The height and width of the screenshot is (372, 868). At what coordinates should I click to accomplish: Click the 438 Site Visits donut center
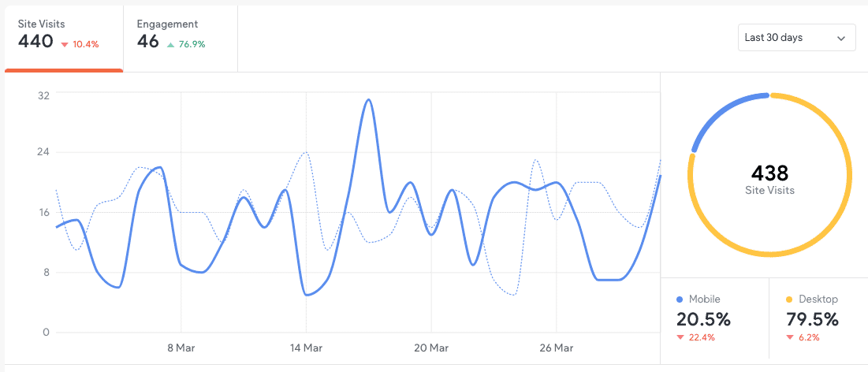point(769,177)
